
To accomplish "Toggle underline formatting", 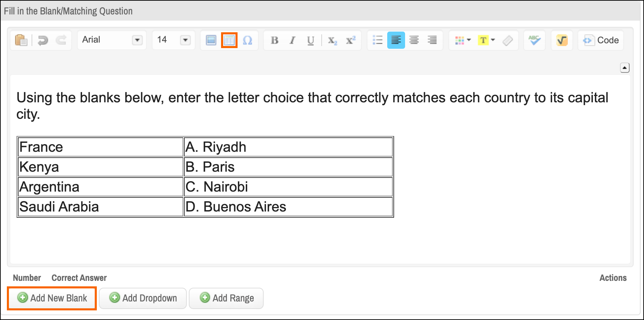I will 310,40.
